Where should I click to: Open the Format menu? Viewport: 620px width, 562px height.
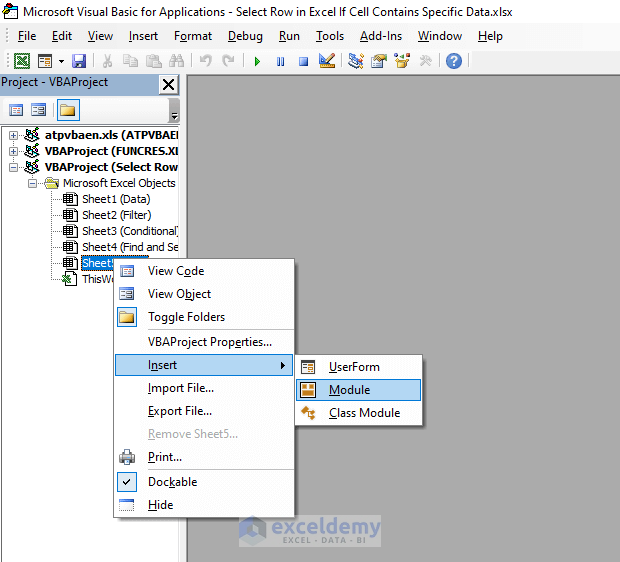click(193, 36)
